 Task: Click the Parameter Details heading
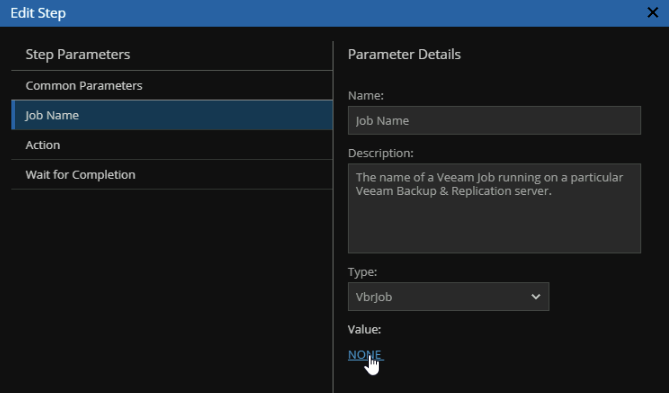click(404, 55)
